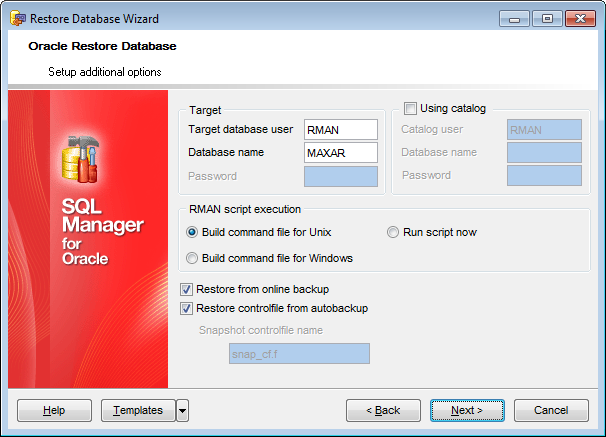Maximize the wizard window
This screenshot has width=606, height=437.
click(x=547, y=19)
